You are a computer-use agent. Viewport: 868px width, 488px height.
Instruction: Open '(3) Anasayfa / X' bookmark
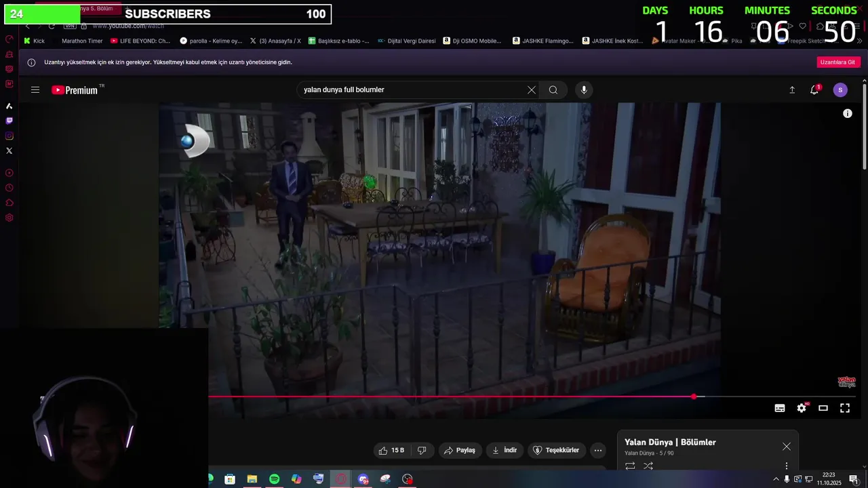[x=275, y=41]
